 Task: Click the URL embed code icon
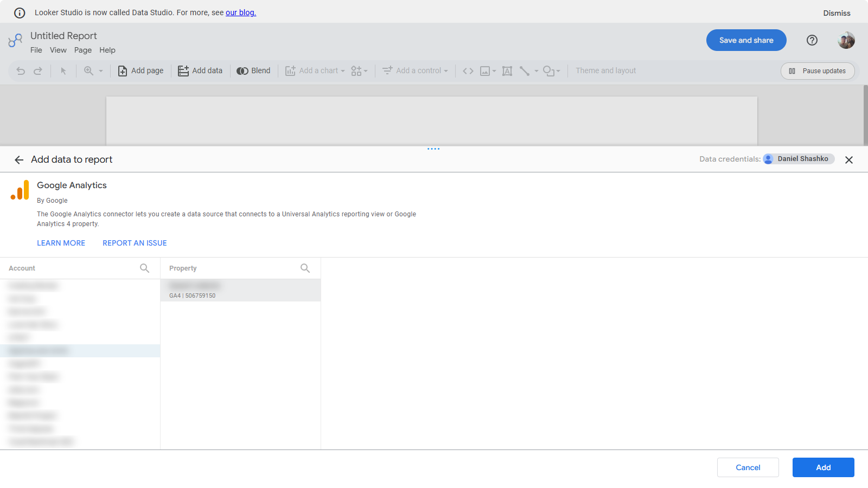468,71
